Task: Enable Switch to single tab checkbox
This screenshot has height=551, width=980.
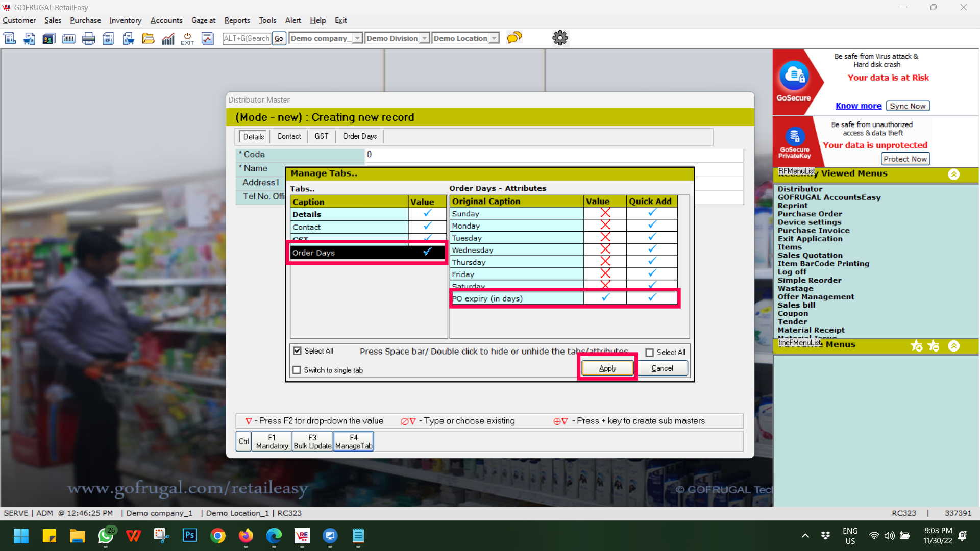Action: pos(297,370)
